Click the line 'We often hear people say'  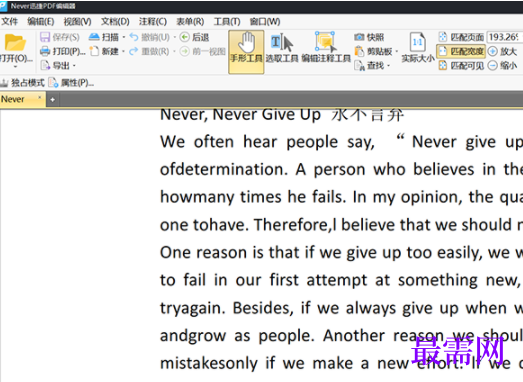point(267,142)
